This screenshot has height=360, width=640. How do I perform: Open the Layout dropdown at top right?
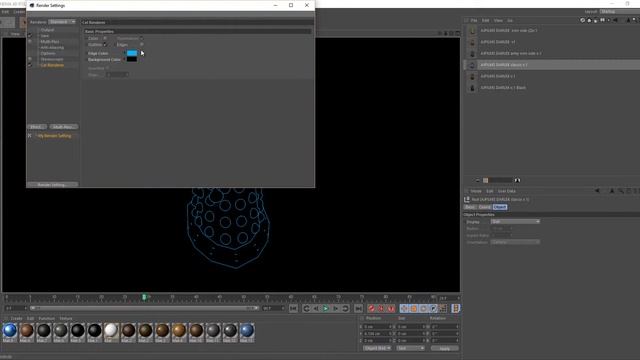pos(620,12)
